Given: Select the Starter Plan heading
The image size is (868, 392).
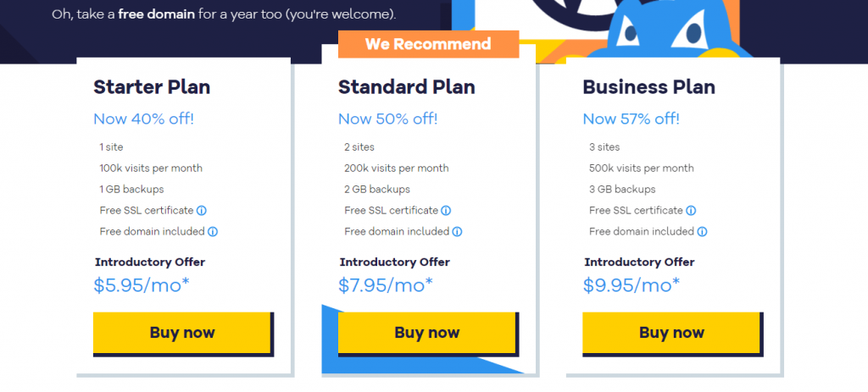Looking at the screenshot, I should 152,87.
